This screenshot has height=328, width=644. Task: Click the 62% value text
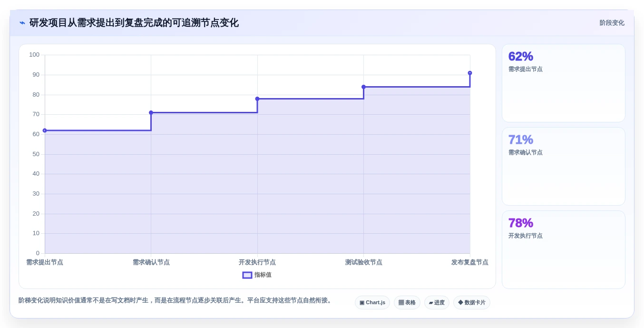point(521,56)
